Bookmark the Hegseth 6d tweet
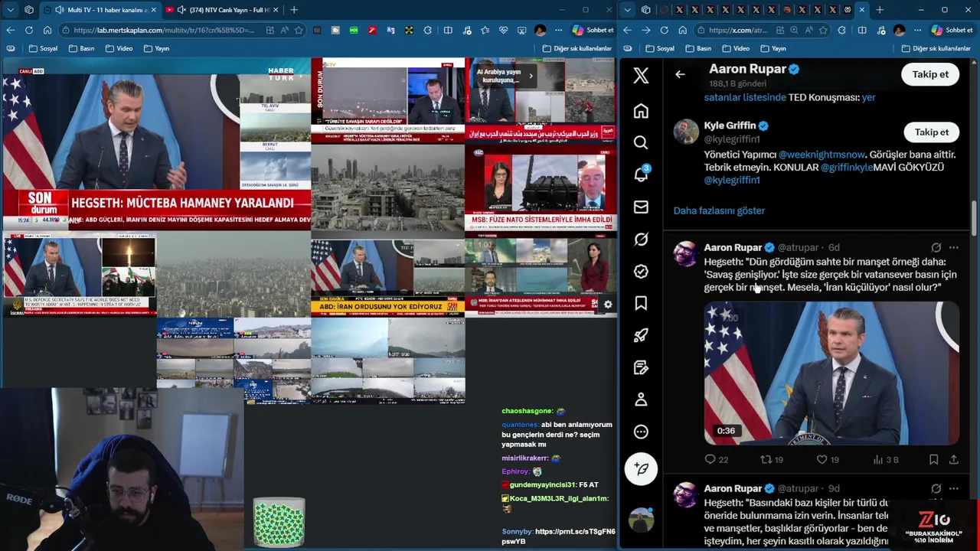980x551 pixels. click(933, 459)
